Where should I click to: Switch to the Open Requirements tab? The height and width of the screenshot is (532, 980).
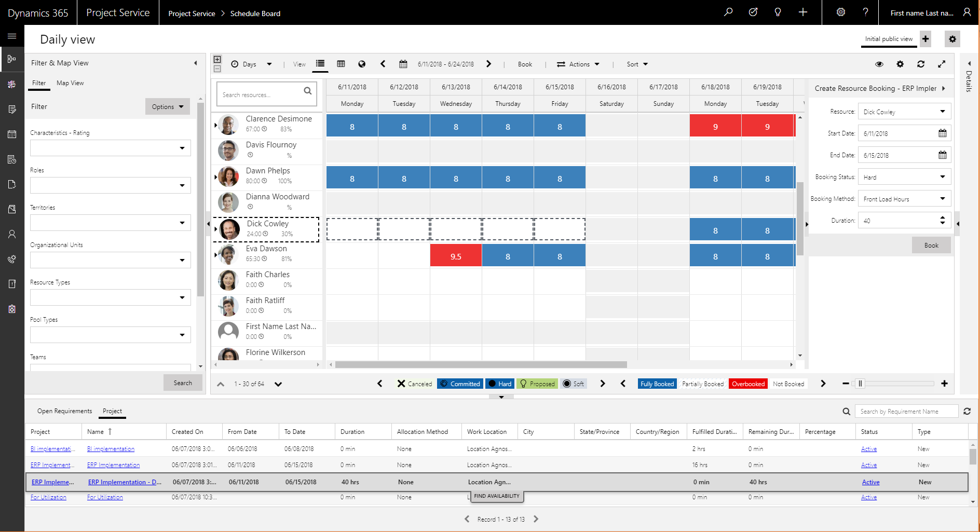(x=64, y=411)
